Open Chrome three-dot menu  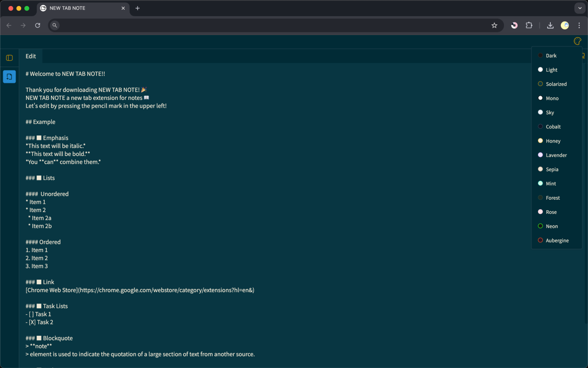click(x=579, y=25)
